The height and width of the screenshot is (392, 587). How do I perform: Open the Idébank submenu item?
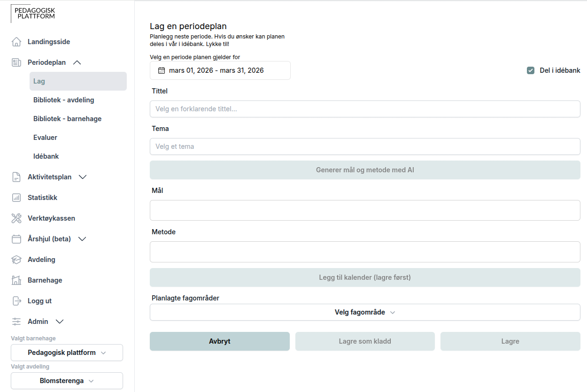(46, 156)
